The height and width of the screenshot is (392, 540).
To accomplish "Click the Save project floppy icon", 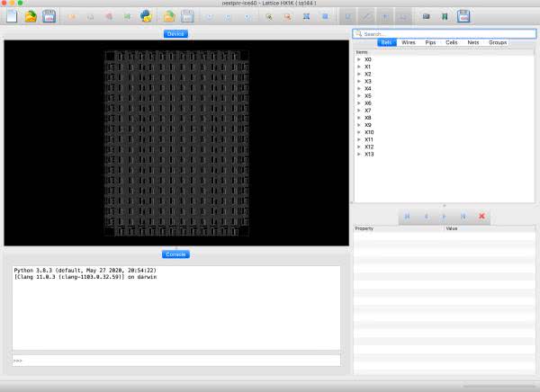I will click(x=49, y=16).
